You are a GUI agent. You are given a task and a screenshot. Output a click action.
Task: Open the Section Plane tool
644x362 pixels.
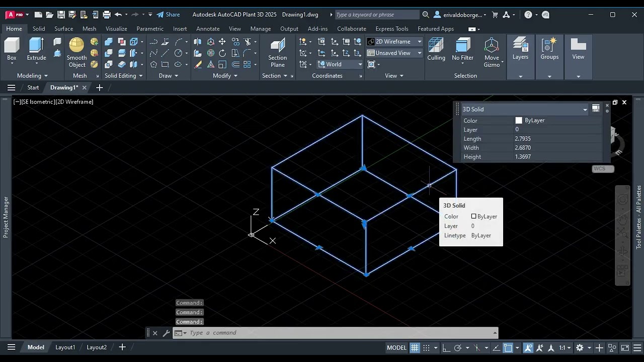click(277, 53)
